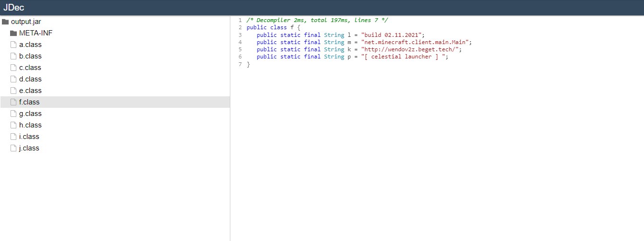
Task: Click the file icon beside j.class
Action: [13, 148]
